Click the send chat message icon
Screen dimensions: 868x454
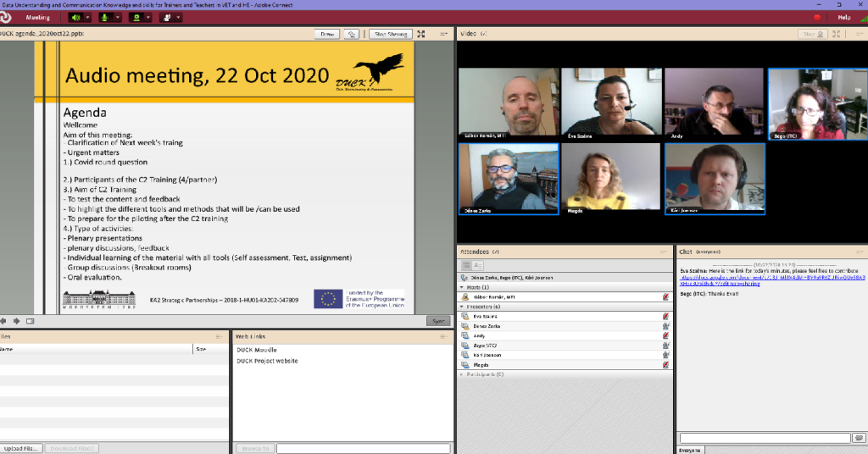point(859,438)
